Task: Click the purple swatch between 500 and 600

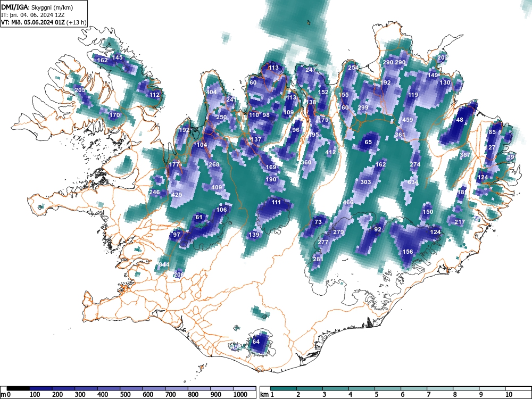Action: click(x=131, y=388)
